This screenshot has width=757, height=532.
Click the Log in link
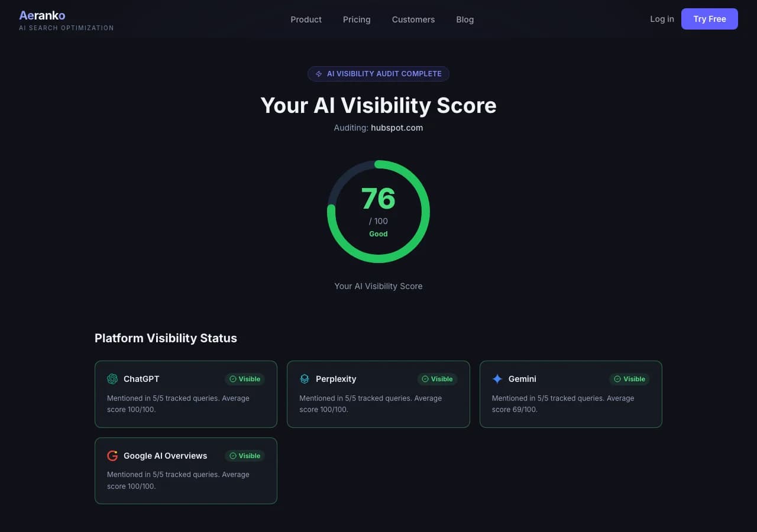(x=662, y=19)
